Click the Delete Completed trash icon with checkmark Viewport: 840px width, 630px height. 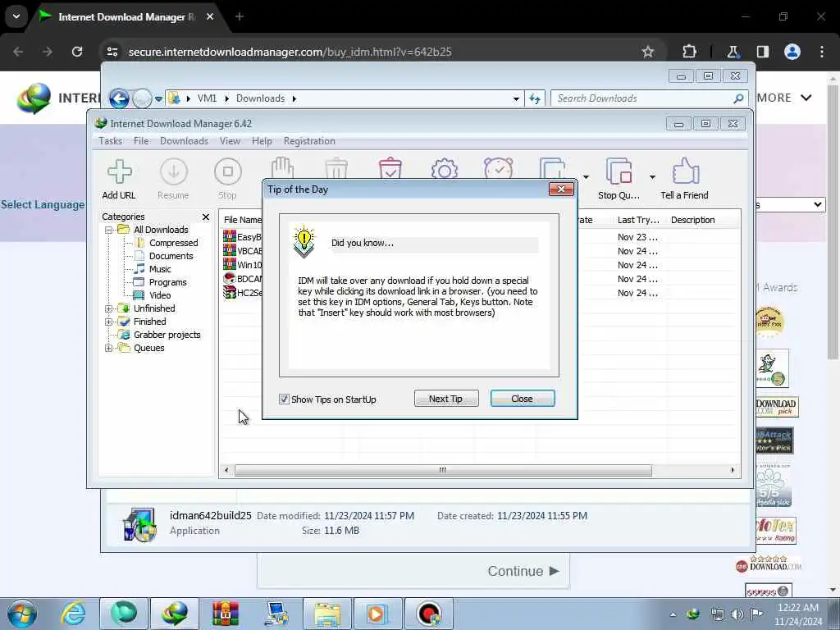pos(390,168)
